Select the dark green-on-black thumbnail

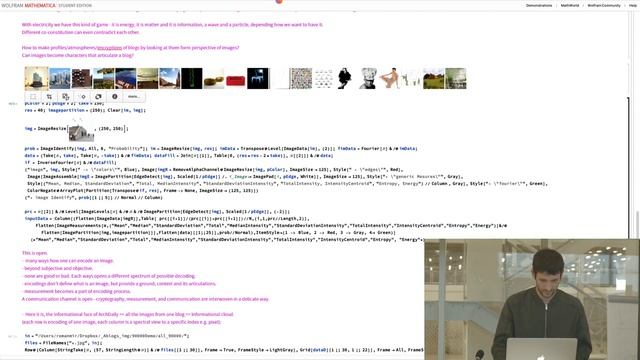(191, 78)
